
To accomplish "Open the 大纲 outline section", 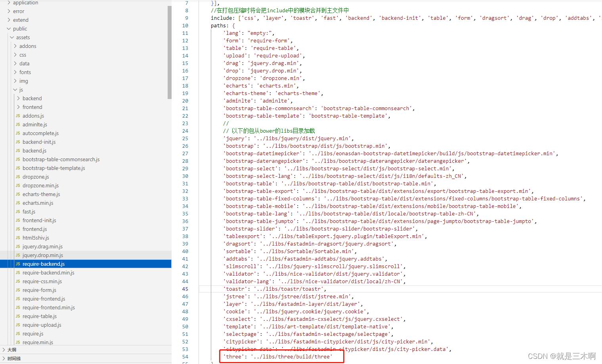I will tap(11, 350).
